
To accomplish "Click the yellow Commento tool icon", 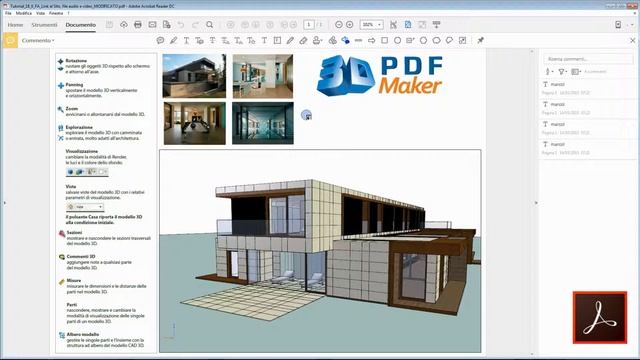I will pyautogui.click(x=10, y=40).
